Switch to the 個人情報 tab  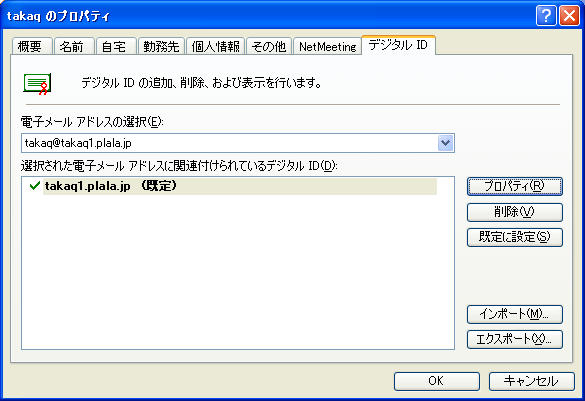[215, 46]
